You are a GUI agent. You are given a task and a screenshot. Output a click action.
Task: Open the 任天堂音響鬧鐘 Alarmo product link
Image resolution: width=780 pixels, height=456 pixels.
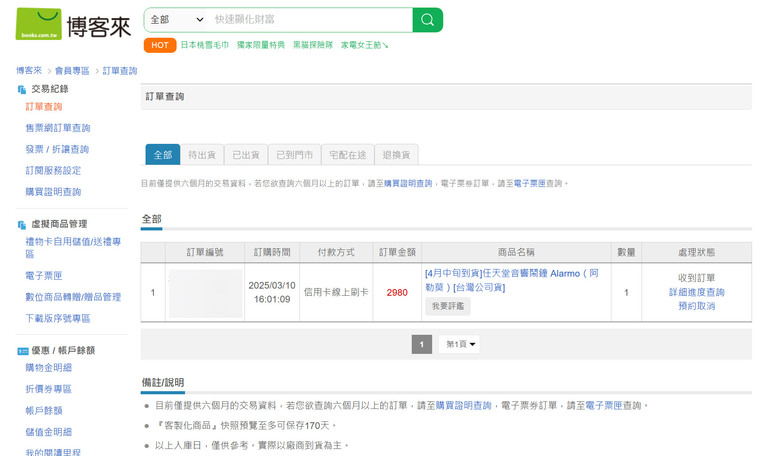pos(512,280)
